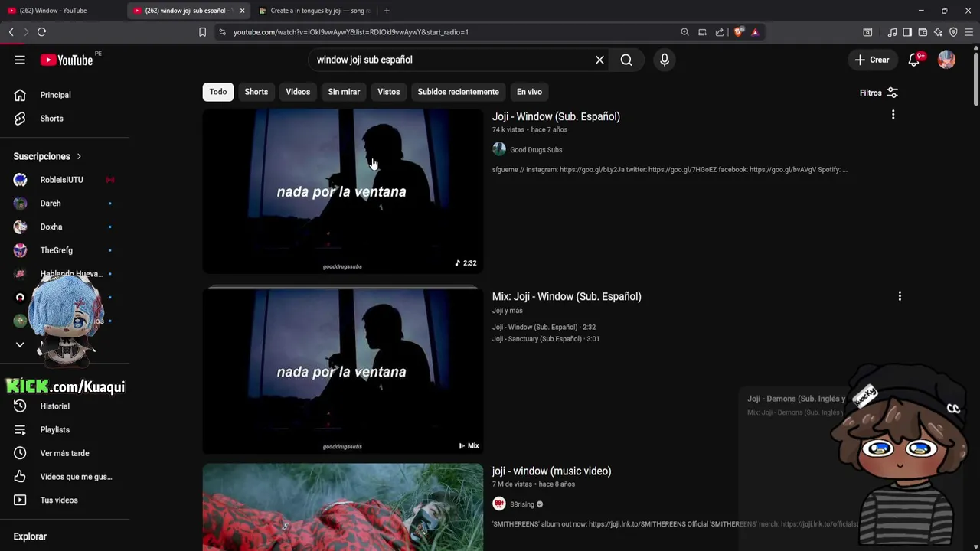Open the zoom magnifier in address bar
Viewport: 980px width, 551px height.
(x=684, y=32)
